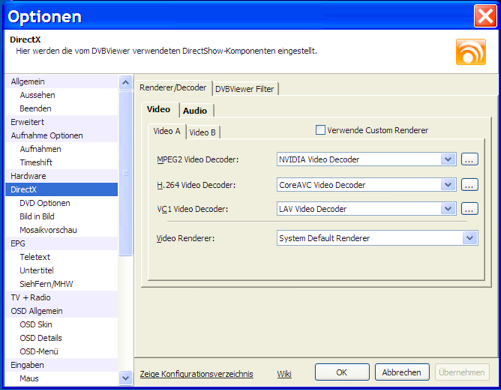
Task: Select TV + Radio entry
Action: (x=62, y=297)
